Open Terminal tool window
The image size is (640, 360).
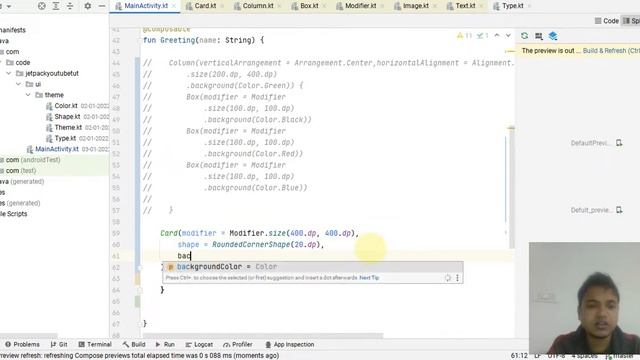(95, 344)
